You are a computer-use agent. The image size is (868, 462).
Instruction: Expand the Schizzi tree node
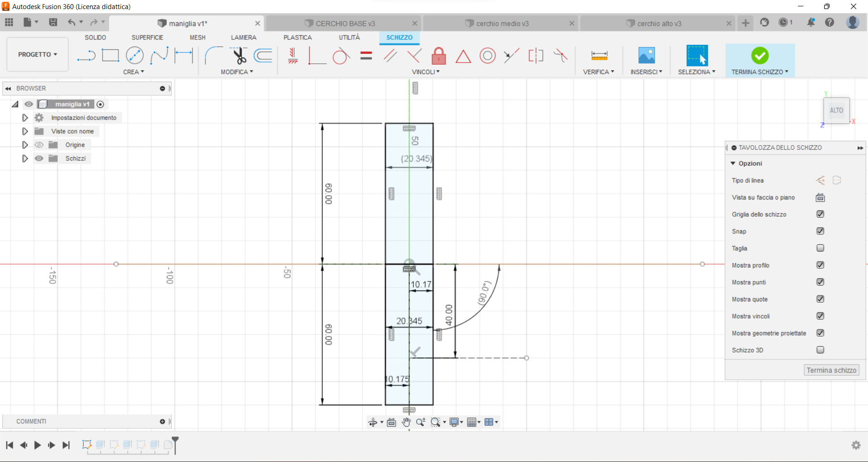click(x=25, y=158)
